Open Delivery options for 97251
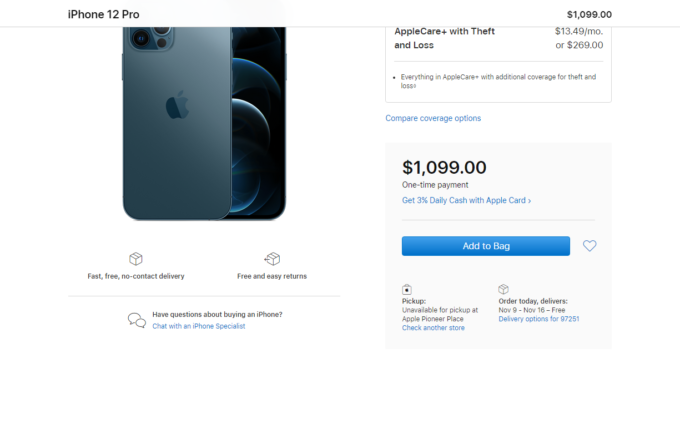 539,319
